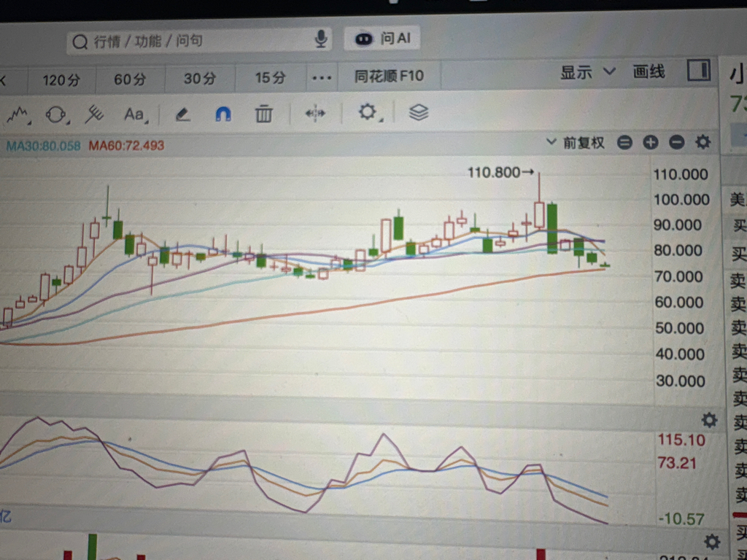Select the pencil edit tool

(183, 114)
